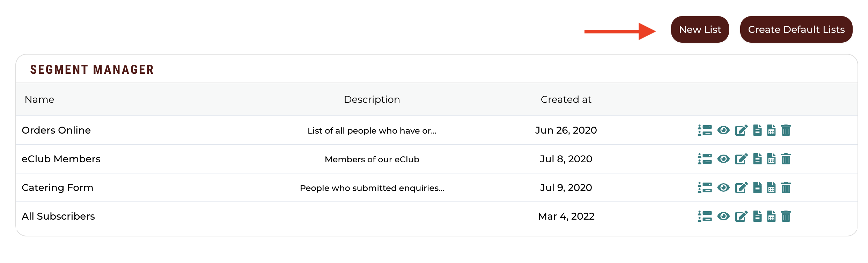Image resolution: width=868 pixels, height=263 pixels.
Task: Export eClub Members spreadsheet file icon
Action: tap(771, 159)
